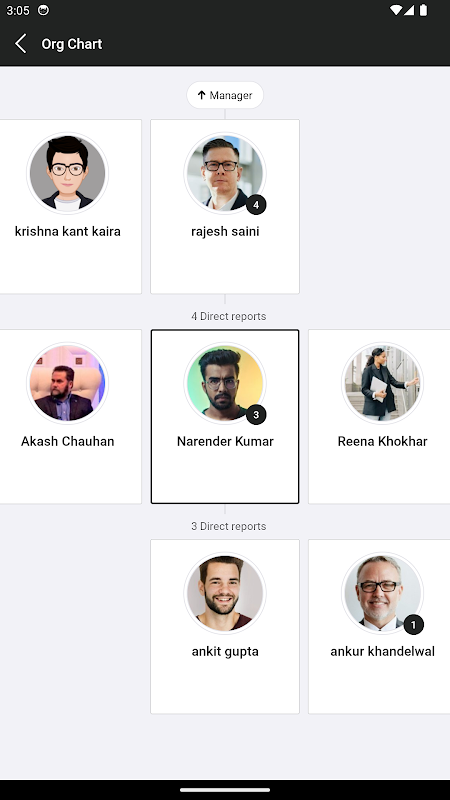Expand ankur khandelwal's 1 report badge
Screen dimensions: 450x800
[x=413, y=624]
